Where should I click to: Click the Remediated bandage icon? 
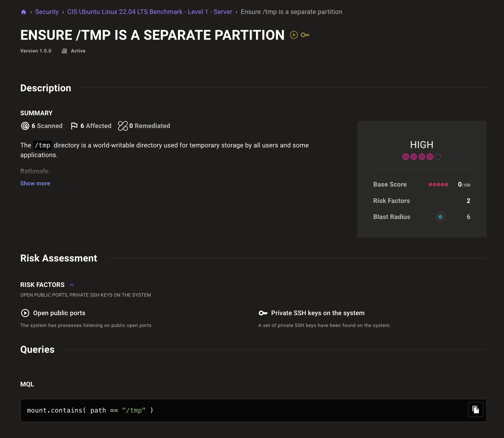click(x=123, y=126)
